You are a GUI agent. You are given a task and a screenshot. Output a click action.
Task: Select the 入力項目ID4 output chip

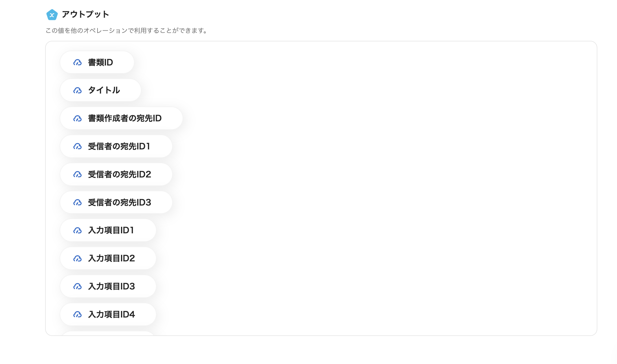point(111,315)
